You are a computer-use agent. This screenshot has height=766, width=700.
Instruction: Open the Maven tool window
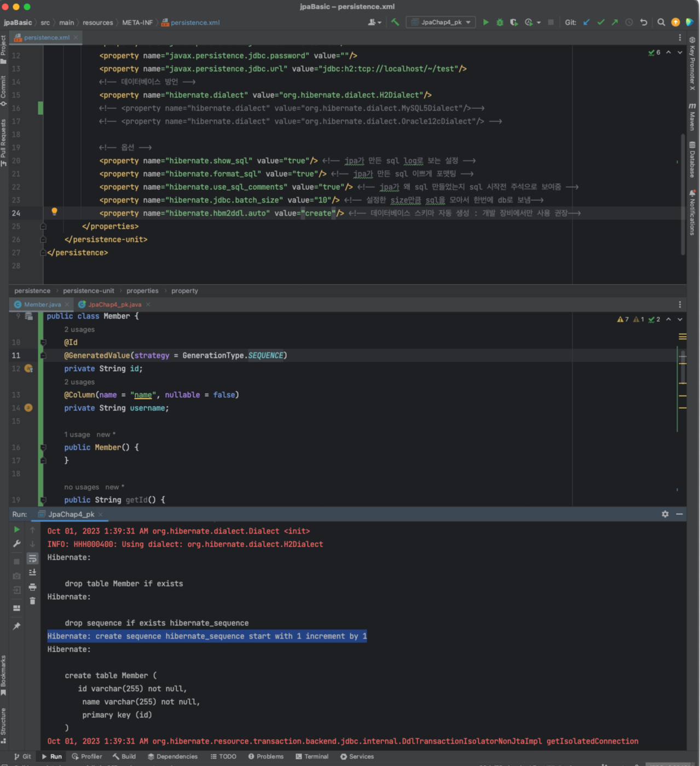(x=692, y=116)
